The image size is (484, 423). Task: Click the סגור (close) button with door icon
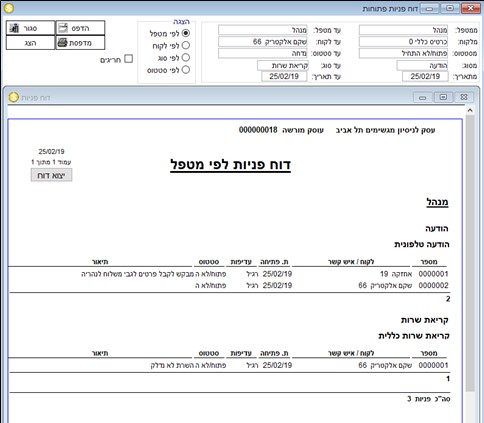[30, 28]
